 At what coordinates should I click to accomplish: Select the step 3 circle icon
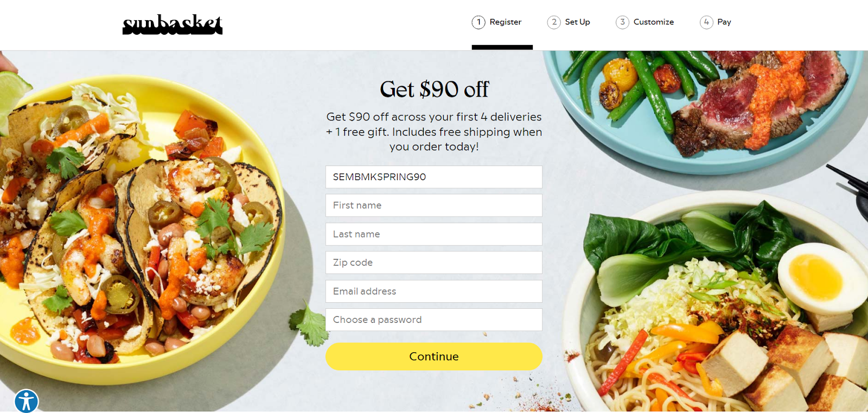(622, 22)
